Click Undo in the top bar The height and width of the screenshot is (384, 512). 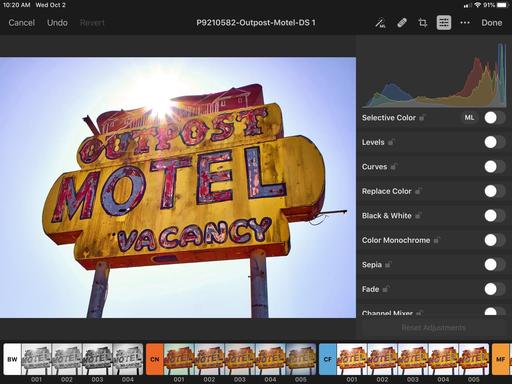point(57,23)
